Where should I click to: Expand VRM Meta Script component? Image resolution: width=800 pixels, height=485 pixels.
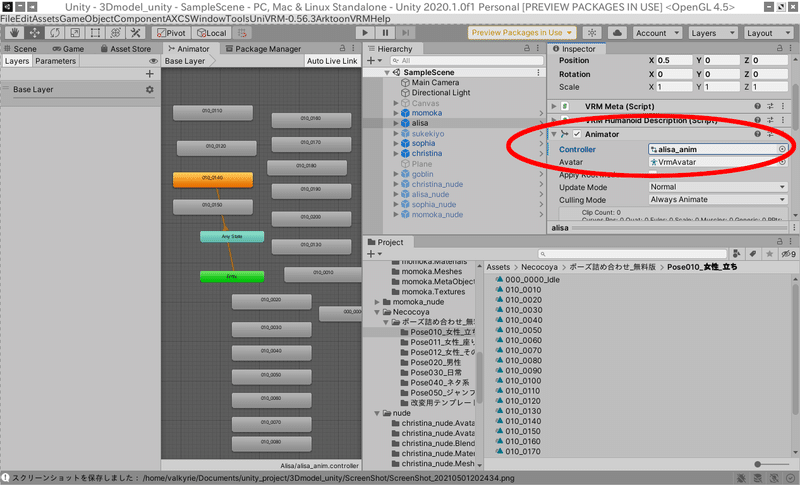coord(554,106)
